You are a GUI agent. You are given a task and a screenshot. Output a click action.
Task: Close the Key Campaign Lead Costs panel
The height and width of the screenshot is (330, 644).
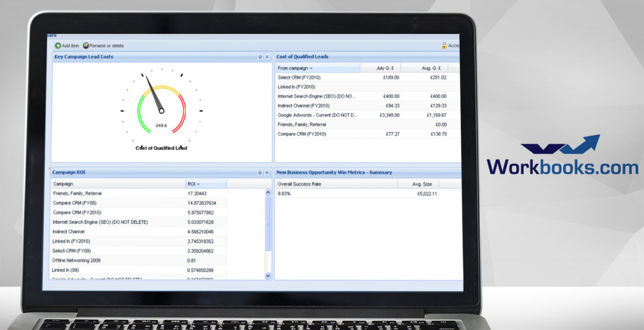pyautogui.click(x=267, y=57)
